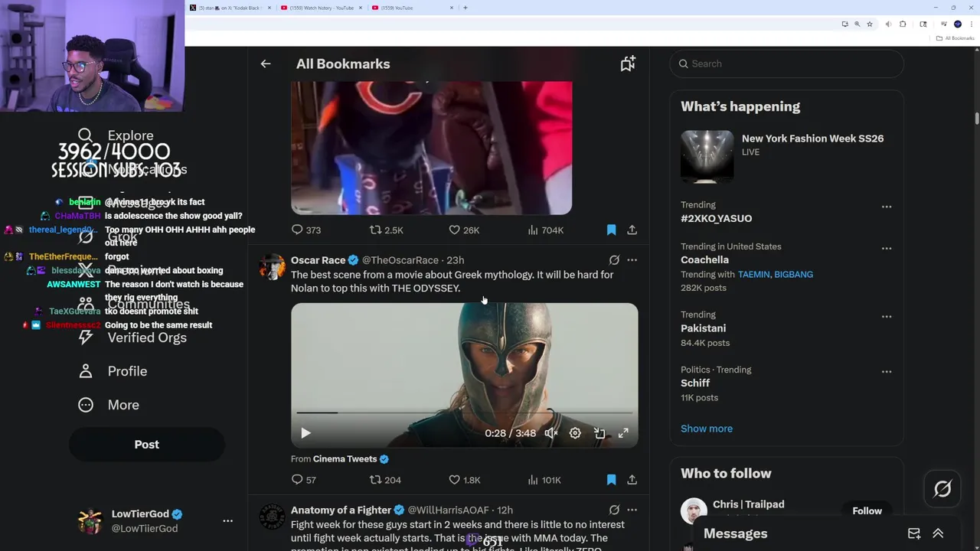Screen dimensions: 980x551
Task: Play the Oscar Race movie video
Action: [x=305, y=433]
